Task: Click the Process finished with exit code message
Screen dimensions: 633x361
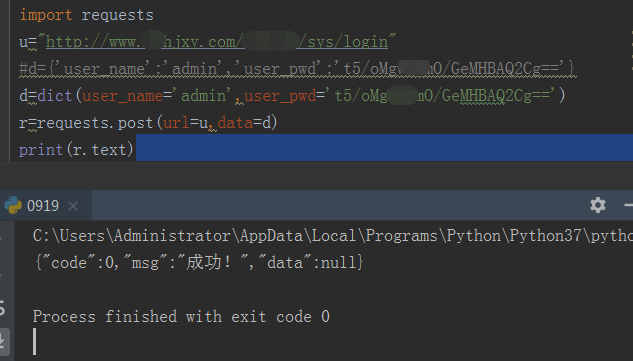Action: coord(181,317)
